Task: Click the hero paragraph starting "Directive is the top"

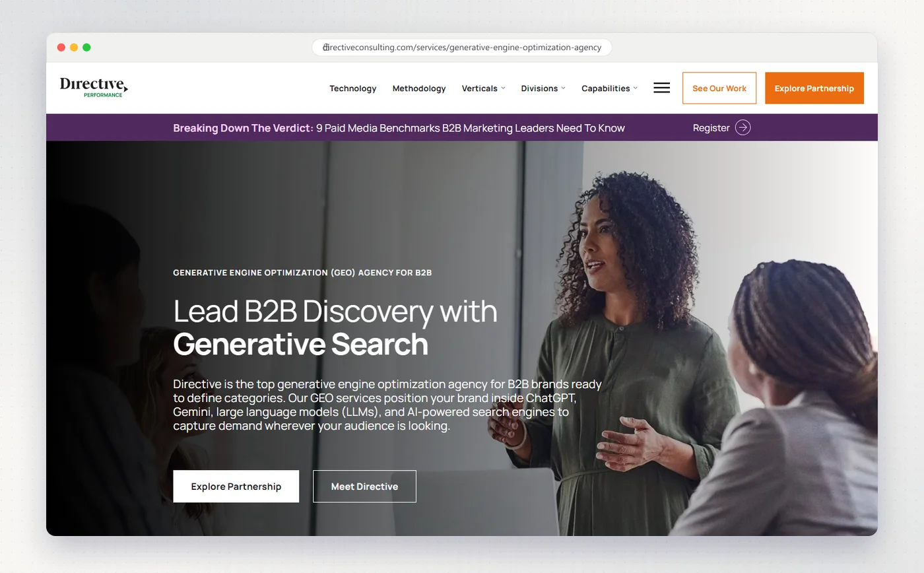Action: [387, 405]
